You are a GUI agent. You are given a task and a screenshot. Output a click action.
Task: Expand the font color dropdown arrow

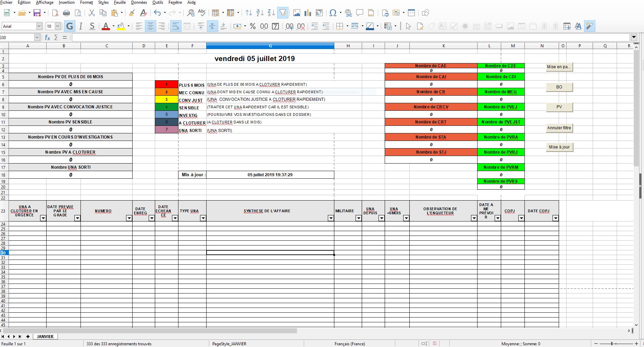(113, 26)
